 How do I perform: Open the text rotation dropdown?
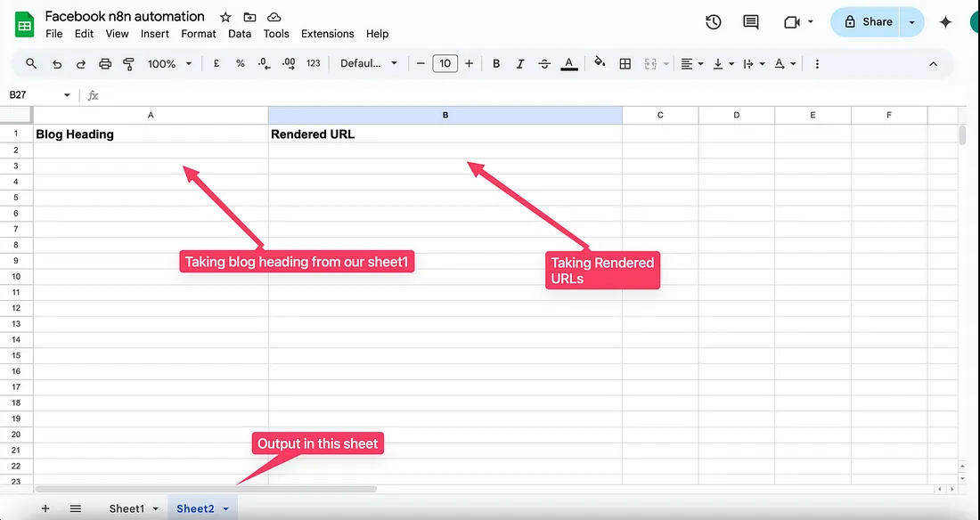[785, 64]
